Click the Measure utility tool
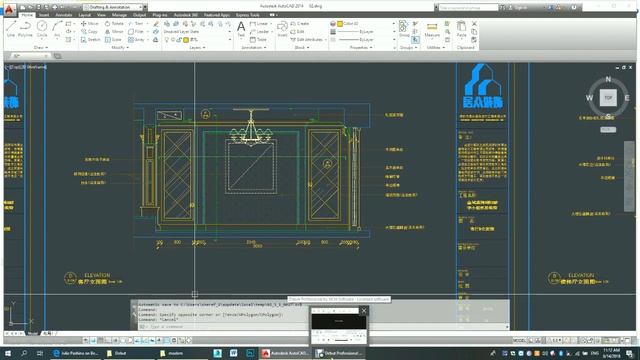640x360 pixels. pyautogui.click(x=432, y=29)
